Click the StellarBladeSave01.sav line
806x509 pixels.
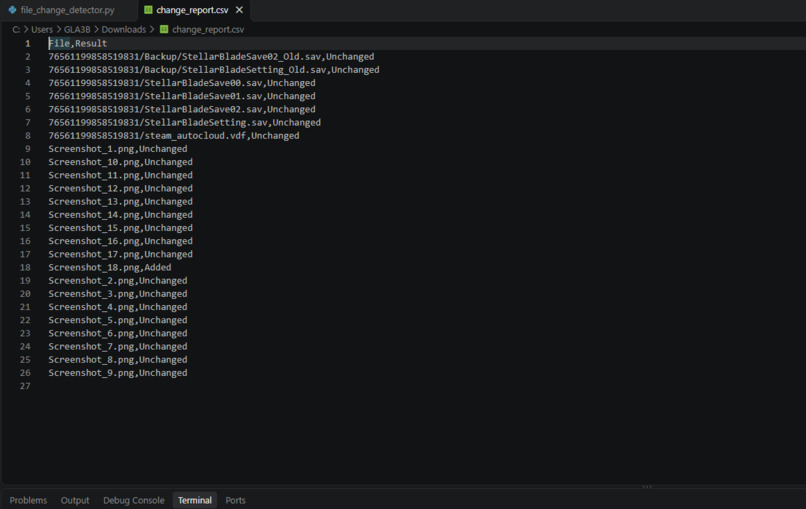182,96
